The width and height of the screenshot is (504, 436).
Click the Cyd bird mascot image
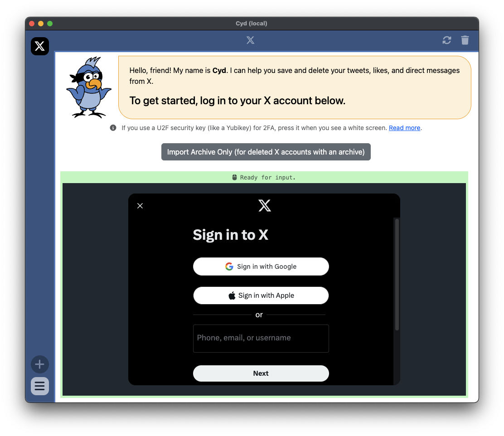89,86
